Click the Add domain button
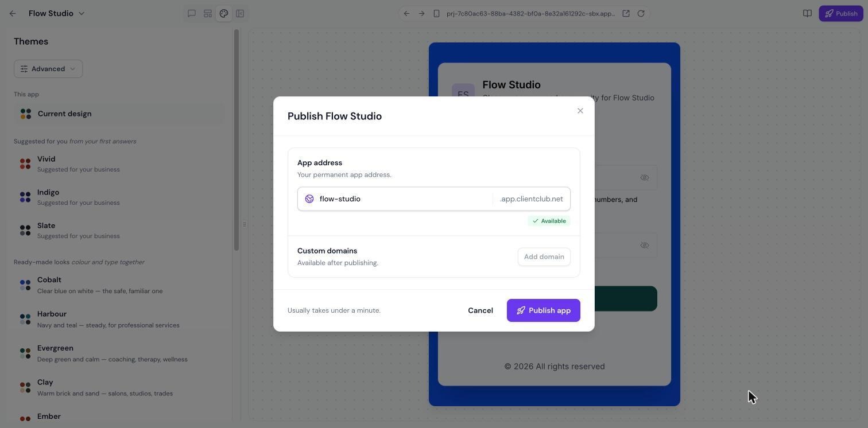The image size is (868, 428). pos(544,256)
